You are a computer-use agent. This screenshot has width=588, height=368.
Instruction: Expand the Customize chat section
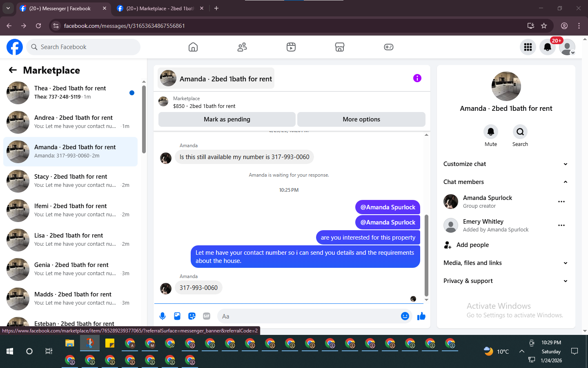point(506,164)
